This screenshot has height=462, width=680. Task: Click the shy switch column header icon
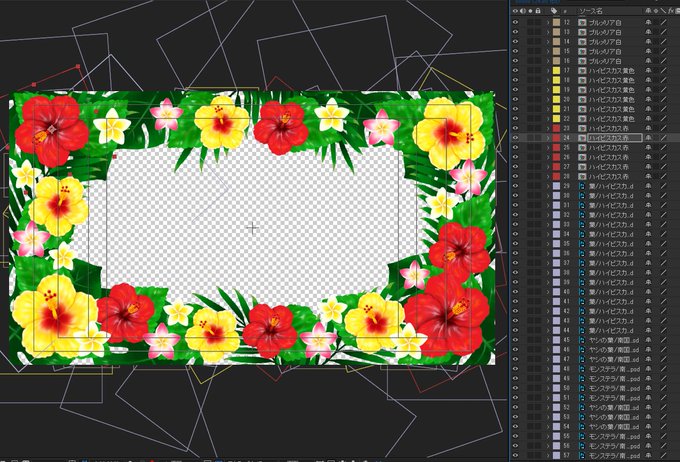tap(648, 11)
